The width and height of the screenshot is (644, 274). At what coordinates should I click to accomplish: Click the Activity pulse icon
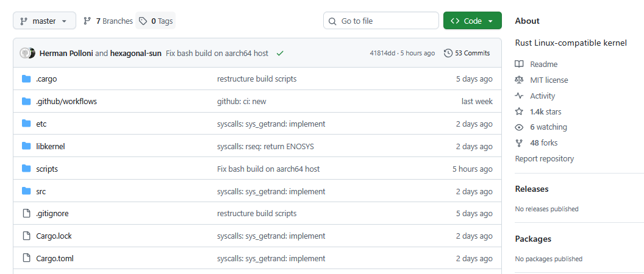click(519, 96)
